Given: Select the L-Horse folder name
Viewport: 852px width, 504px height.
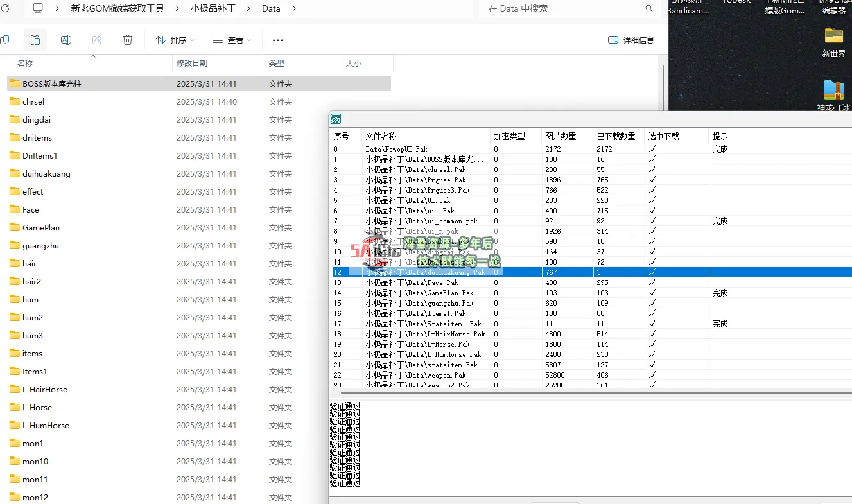Looking at the screenshot, I should (x=37, y=407).
